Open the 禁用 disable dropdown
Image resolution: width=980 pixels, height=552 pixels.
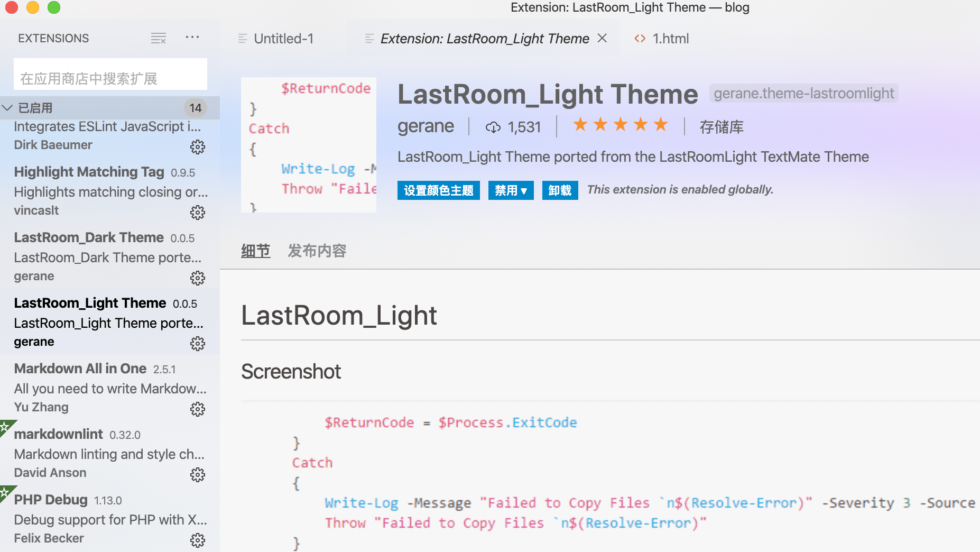(x=511, y=190)
